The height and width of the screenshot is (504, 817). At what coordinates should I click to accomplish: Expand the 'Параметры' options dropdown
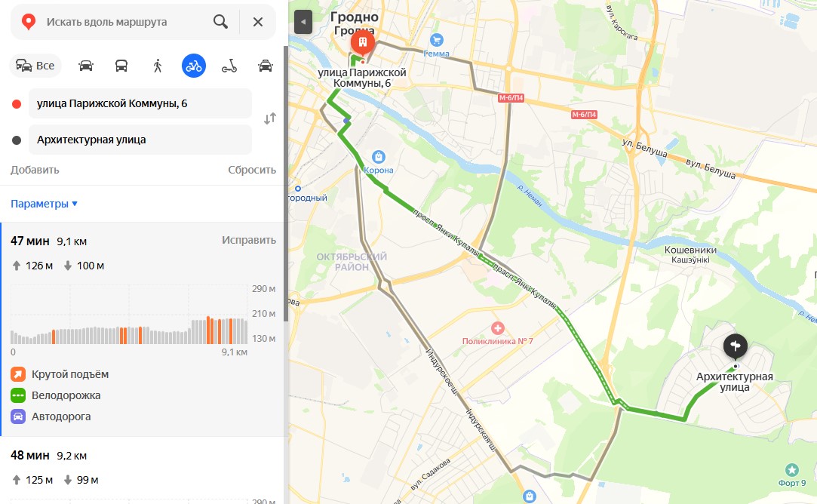[x=45, y=204]
